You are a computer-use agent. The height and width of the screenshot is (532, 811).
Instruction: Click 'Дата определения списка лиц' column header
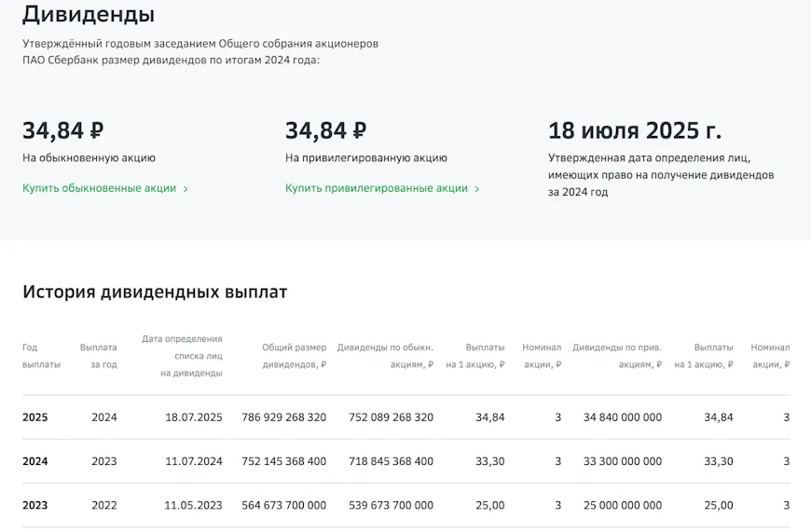[182, 356]
